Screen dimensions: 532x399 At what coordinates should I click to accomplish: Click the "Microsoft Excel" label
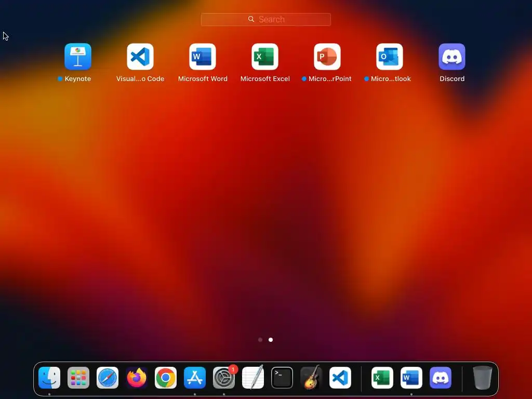pyautogui.click(x=265, y=79)
